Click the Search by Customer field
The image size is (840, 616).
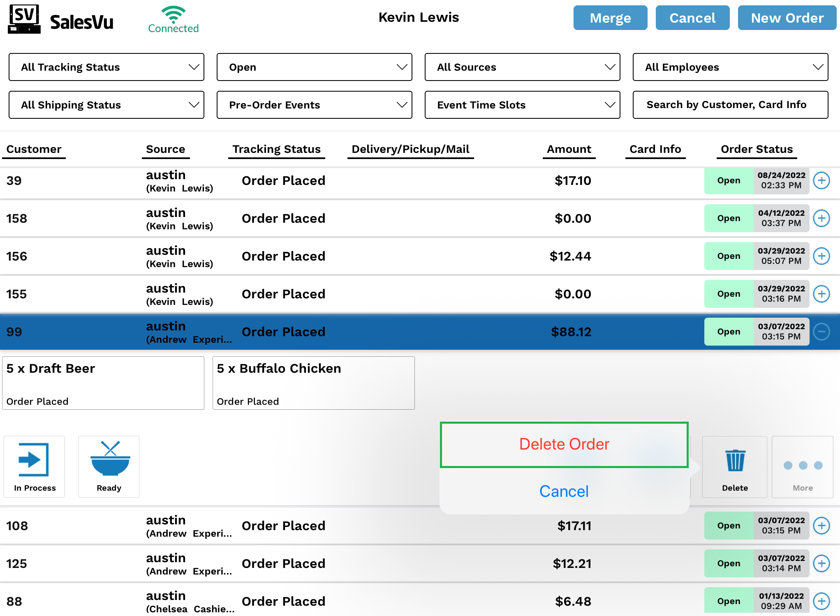(x=730, y=105)
